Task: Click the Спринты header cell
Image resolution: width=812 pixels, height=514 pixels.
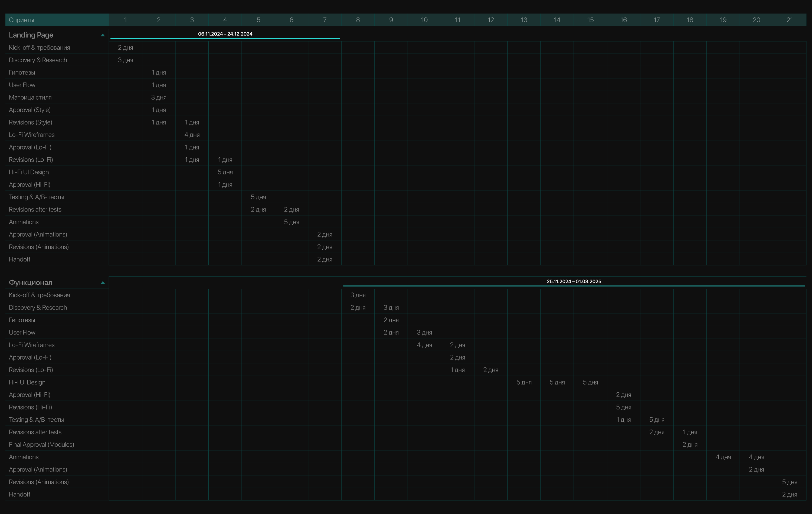Action: (x=57, y=20)
